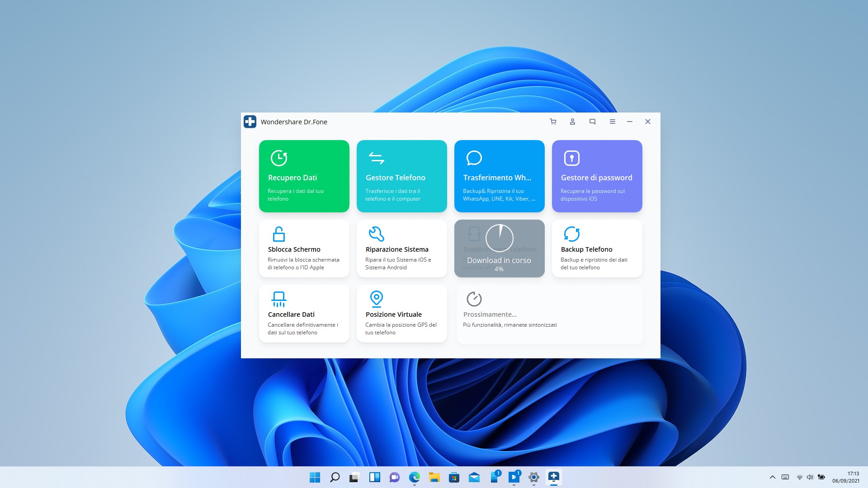Click the touch keyboard tray icon
This screenshot has height=488, width=868.
(x=785, y=477)
